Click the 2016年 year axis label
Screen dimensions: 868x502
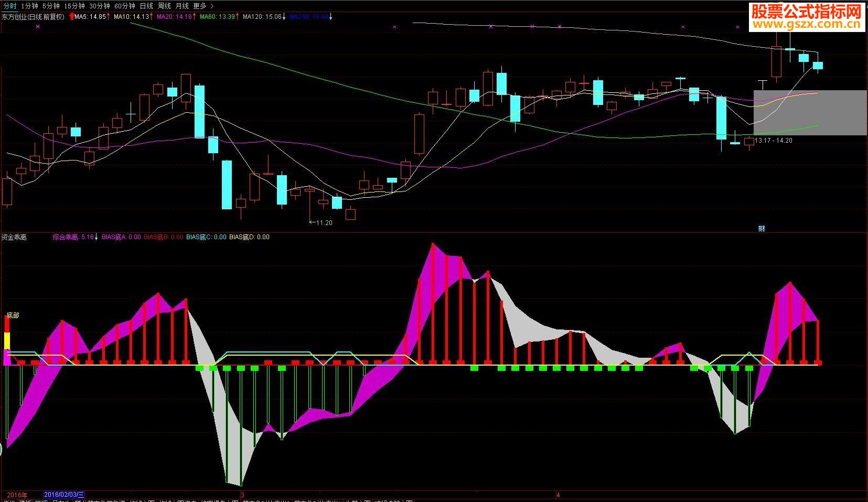tap(17, 495)
